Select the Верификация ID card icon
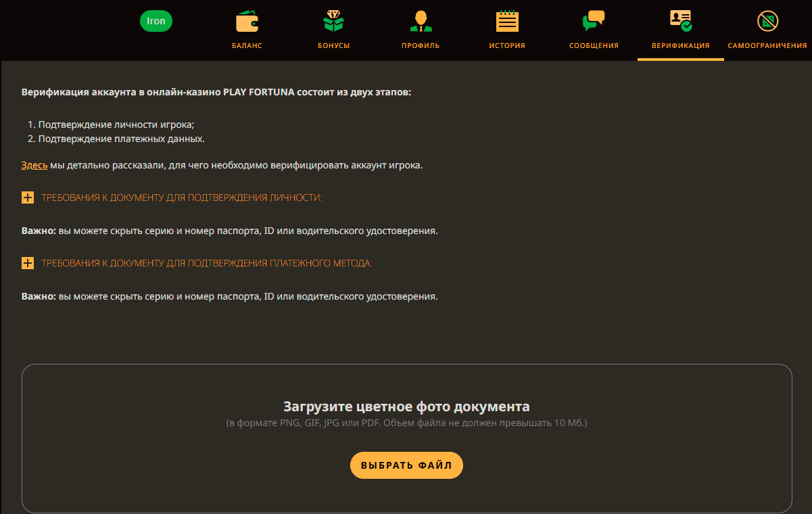The image size is (812, 514). click(680, 20)
